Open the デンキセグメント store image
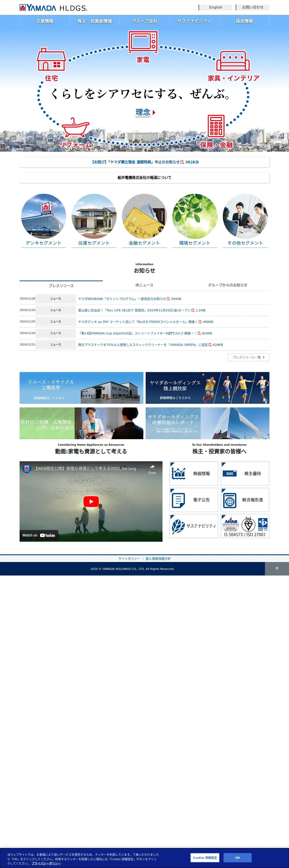 (x=44, y=216)
